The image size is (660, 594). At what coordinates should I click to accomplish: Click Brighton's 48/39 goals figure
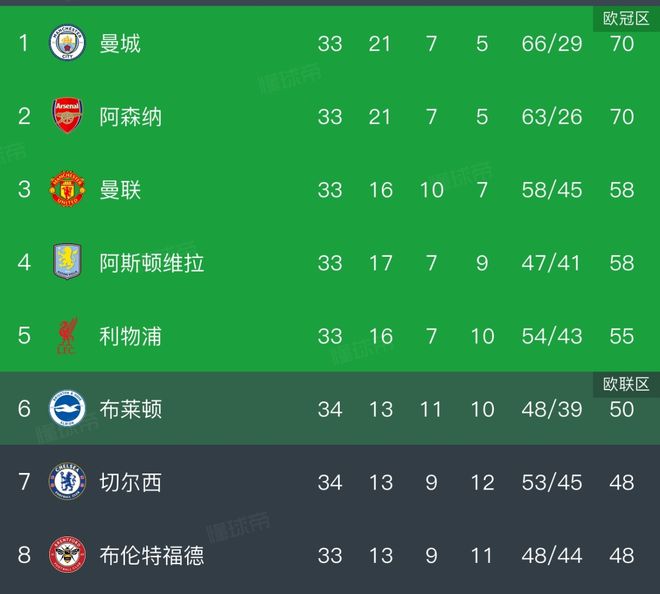click(552, 409)
